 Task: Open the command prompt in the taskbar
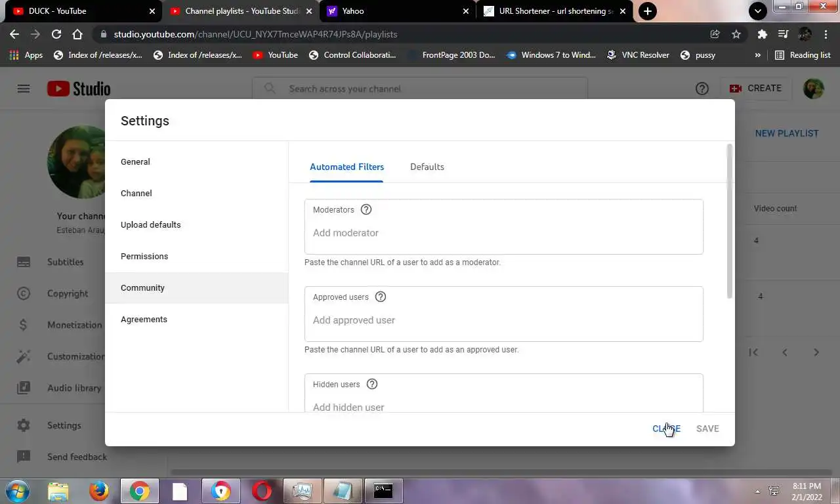(383, 491)
